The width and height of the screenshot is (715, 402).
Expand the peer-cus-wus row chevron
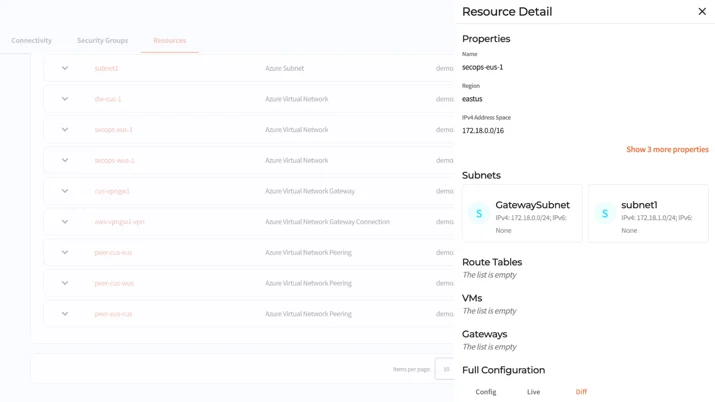(x=65, y=283)
